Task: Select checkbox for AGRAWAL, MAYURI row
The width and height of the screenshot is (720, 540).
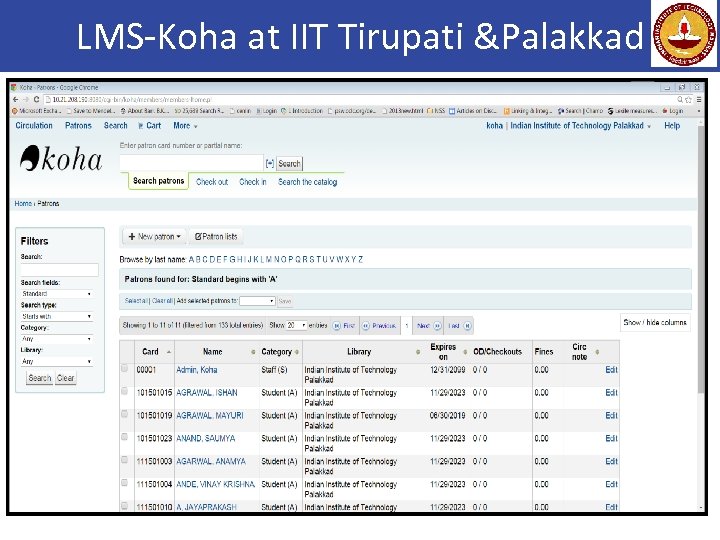Action: pyautogui.click(x=124, y=414)
